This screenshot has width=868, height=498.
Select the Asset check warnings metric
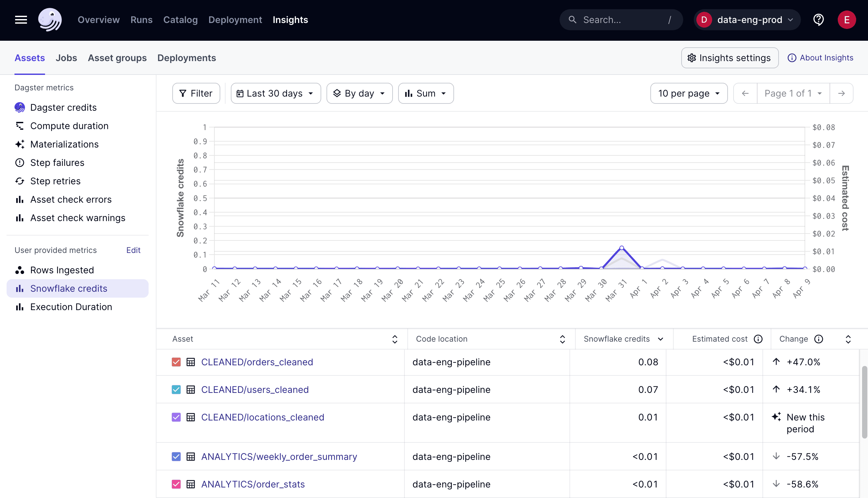78,217
